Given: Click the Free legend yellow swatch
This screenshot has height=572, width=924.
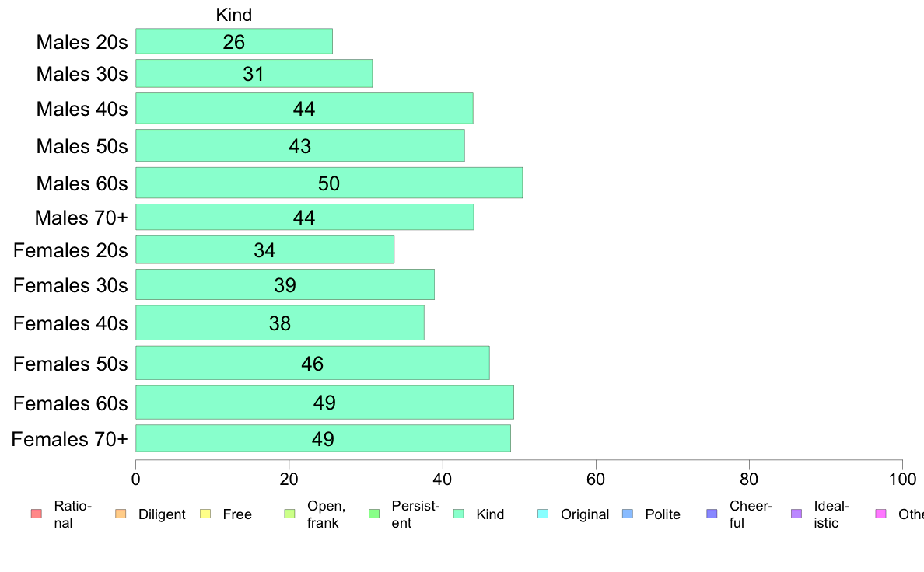Looking at the screenshot, I should (205, 514).
